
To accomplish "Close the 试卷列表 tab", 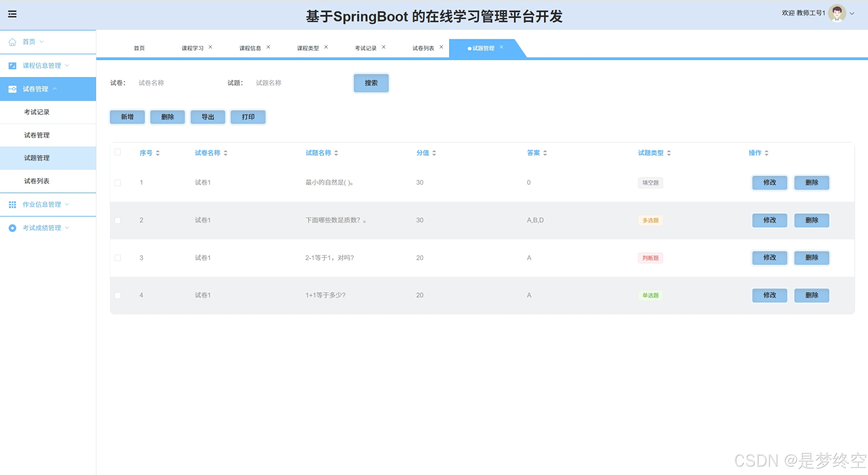I will click(441, 47).
